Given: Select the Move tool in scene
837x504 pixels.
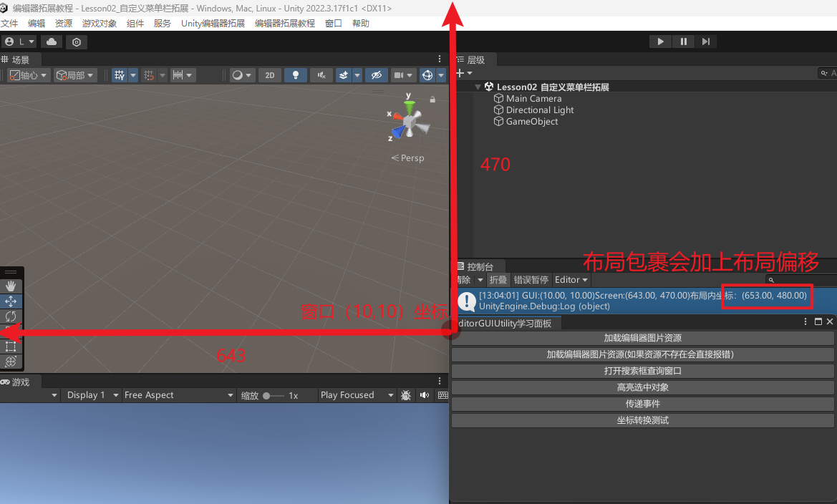Looking at the screenshot, I should coord(11,301).
